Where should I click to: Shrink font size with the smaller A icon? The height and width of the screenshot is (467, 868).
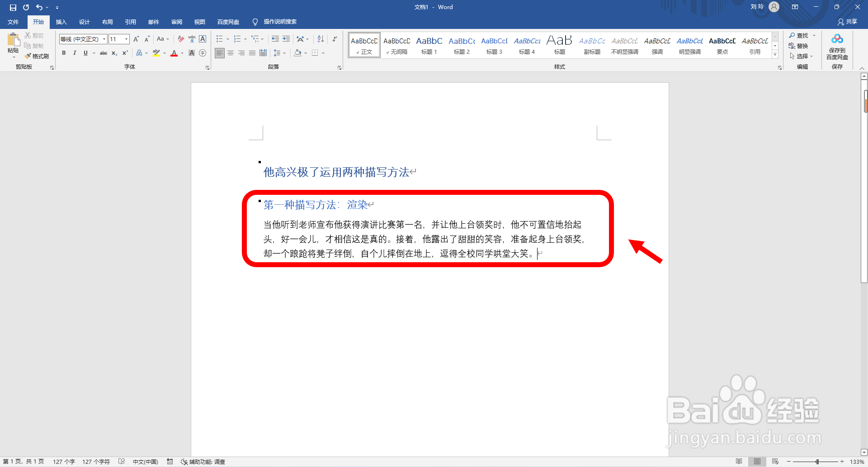147,39
